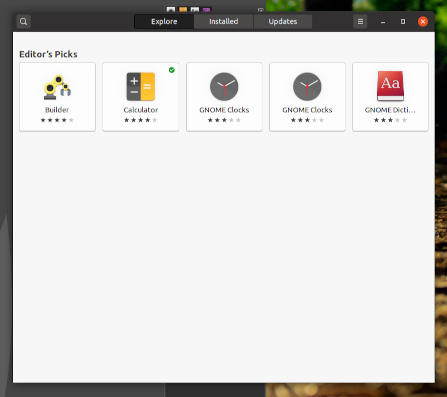Open the hamburger menu button
This screenshot has height=397, width=447.
[360, 22]
